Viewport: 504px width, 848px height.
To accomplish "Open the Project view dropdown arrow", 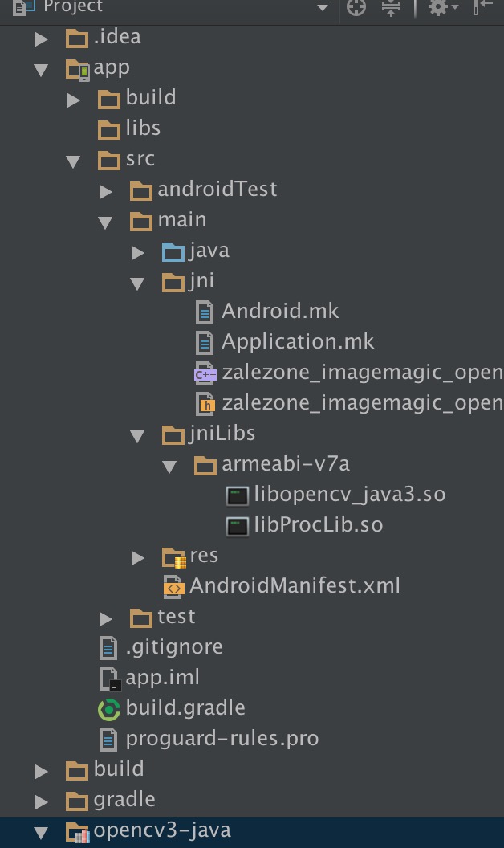I will pyautogui.click(x=323, y=8).
